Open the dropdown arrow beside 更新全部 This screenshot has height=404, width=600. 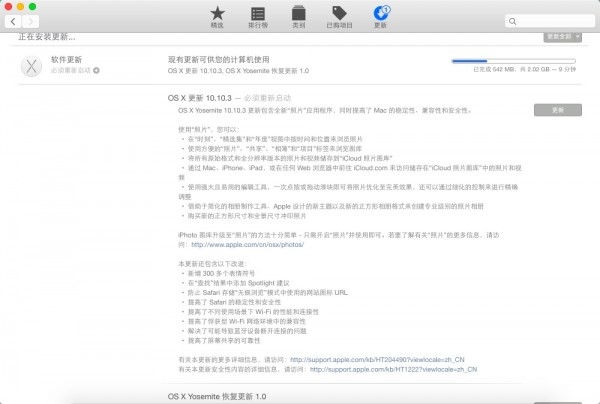click(x=578, y=37)
